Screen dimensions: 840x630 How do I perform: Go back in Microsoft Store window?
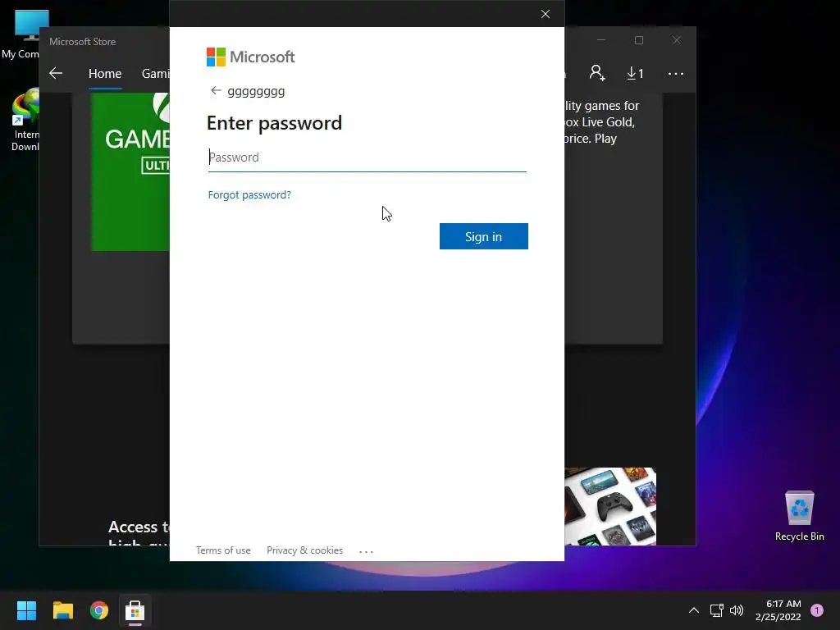pyautogui.click(x=56, y=73)
